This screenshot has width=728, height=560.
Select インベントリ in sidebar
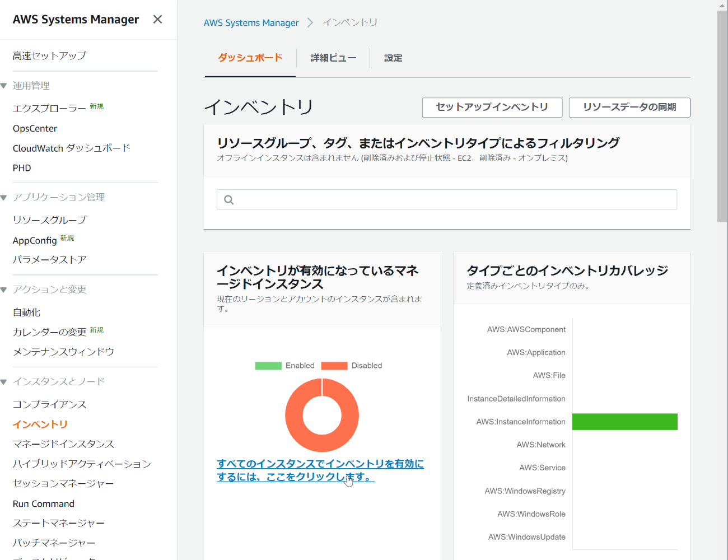coord(40,424)
